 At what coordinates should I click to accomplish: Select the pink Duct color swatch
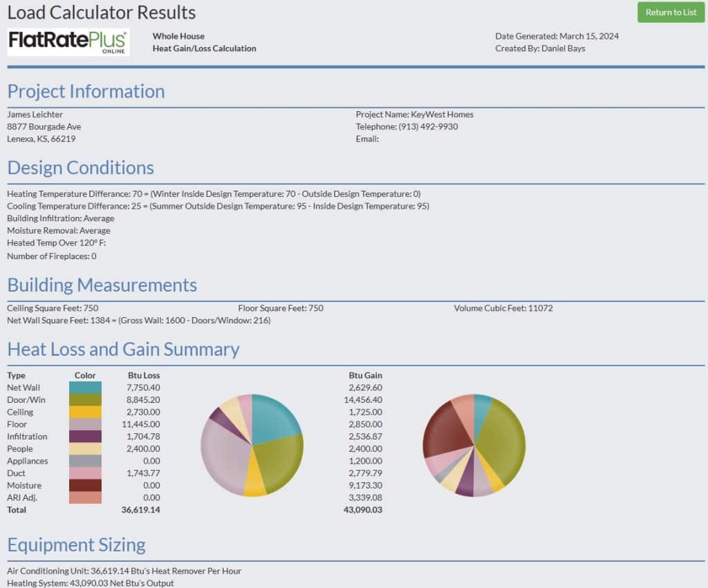coord(85,473)
